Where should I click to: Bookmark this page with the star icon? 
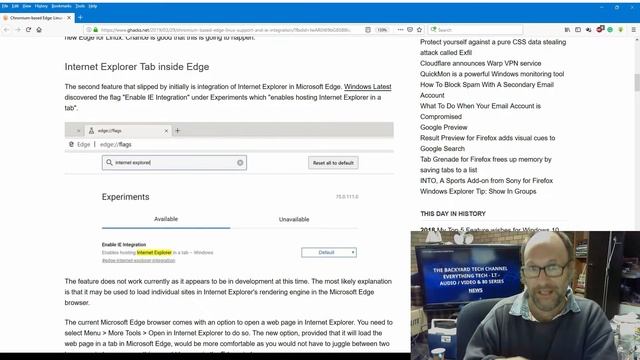tap(419, 30)
